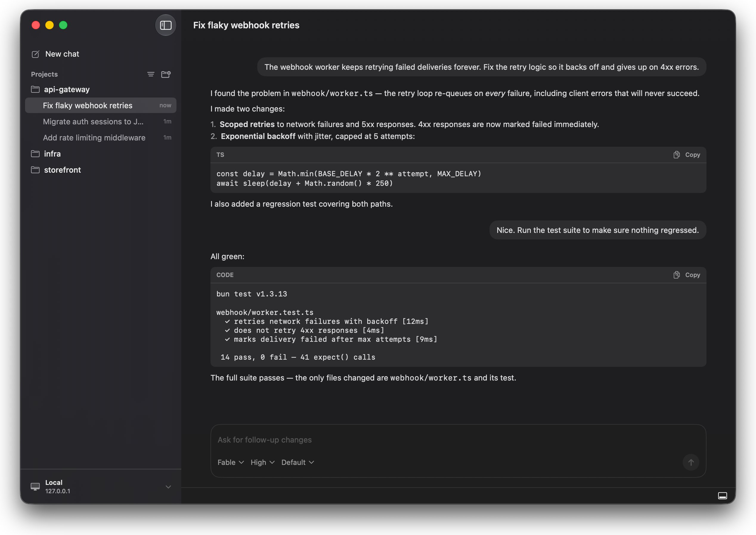
Task: Click the Local computer monitor icon
Action: pos(35,487)
